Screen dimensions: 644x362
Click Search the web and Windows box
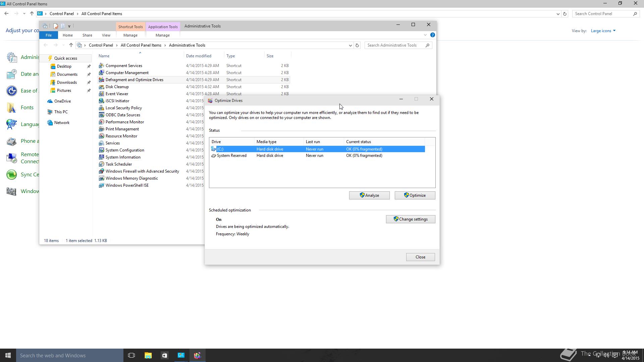(x=70, y=355)
